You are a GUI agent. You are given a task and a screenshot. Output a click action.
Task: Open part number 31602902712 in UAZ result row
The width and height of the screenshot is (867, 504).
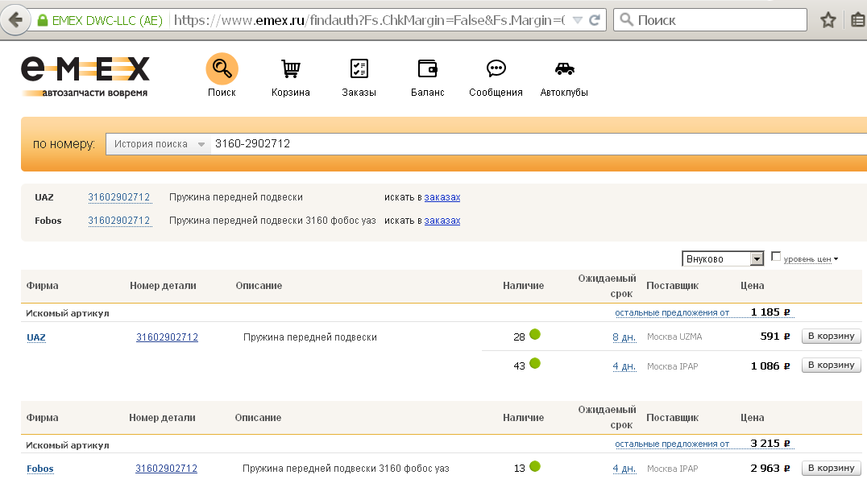click(167, 337)
